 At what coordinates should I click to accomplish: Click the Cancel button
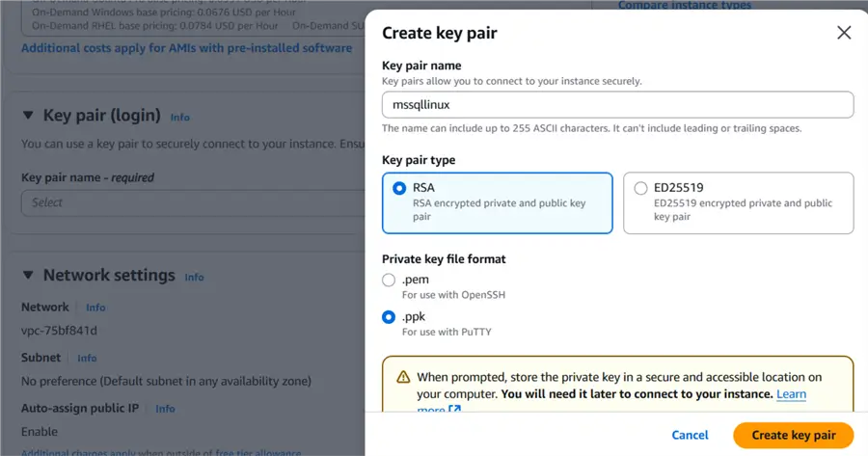pos(690,435)
